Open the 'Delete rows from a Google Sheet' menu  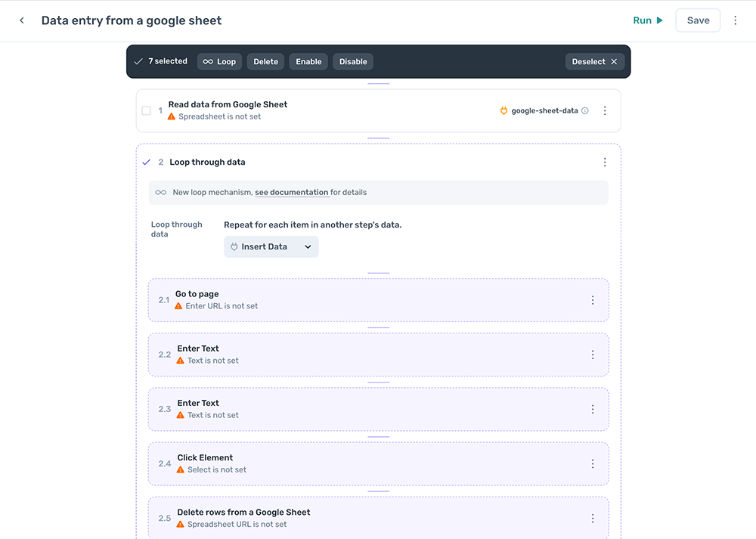coord(593,518)
